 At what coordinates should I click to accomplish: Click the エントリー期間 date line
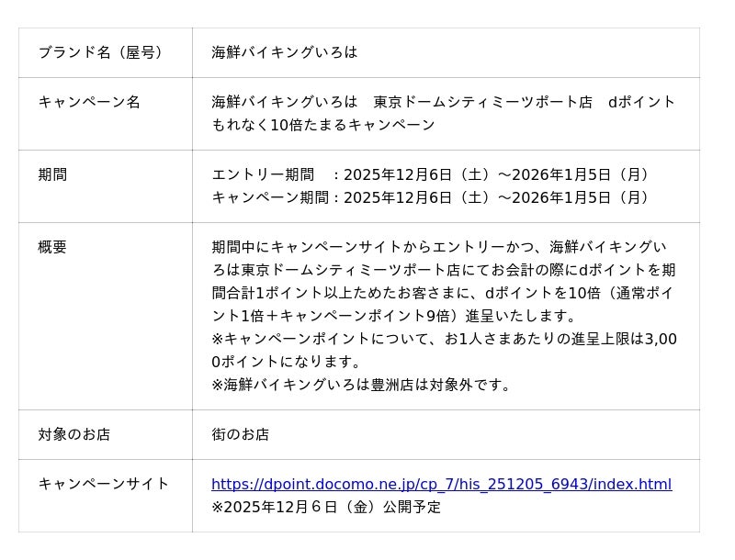coord(432,174)
